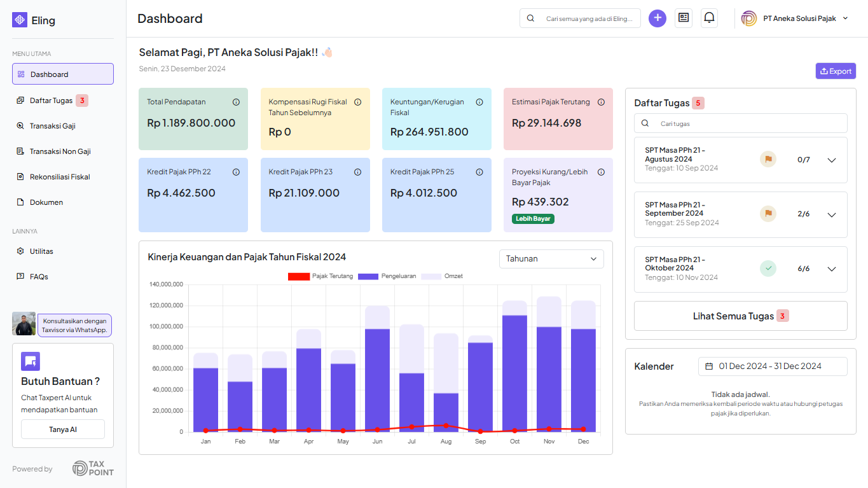Click the Rp 264.951.800 value
Viewport: 868px width, 488px height.
click(429, 132)
